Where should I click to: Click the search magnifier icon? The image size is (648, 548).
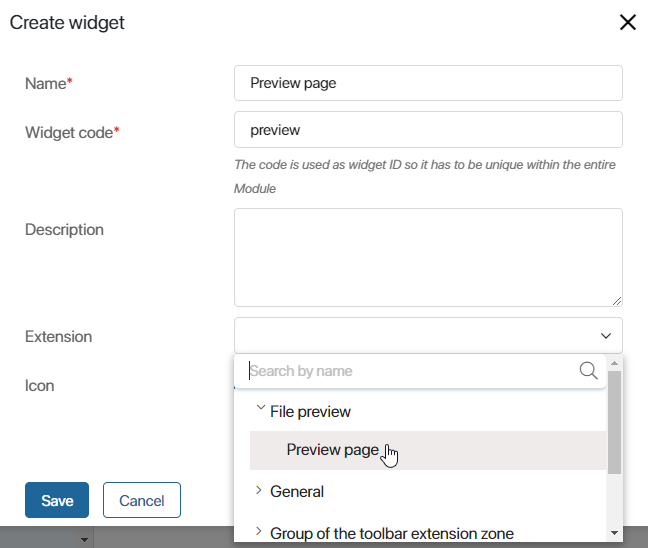pos(588,371)
